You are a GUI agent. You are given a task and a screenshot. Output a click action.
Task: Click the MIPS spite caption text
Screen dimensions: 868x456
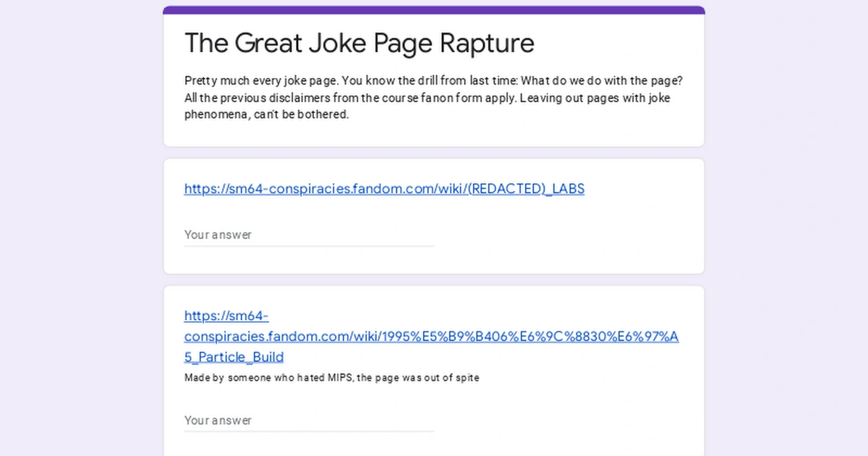331,377
